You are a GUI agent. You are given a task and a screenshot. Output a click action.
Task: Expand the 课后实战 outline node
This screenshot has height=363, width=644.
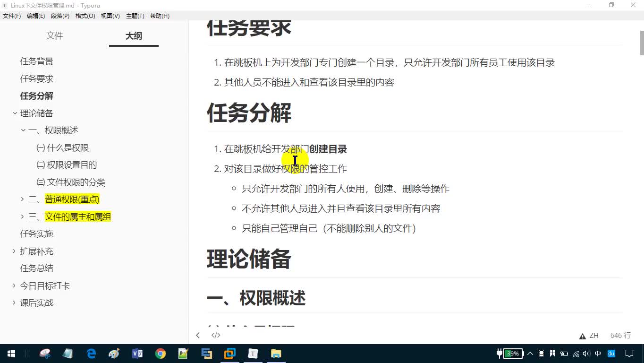14,302
